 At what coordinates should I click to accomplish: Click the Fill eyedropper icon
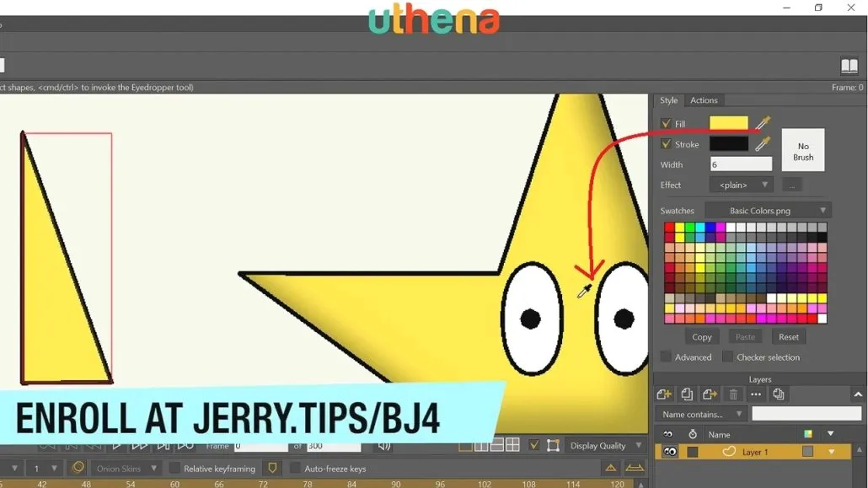tap(763, 123)
